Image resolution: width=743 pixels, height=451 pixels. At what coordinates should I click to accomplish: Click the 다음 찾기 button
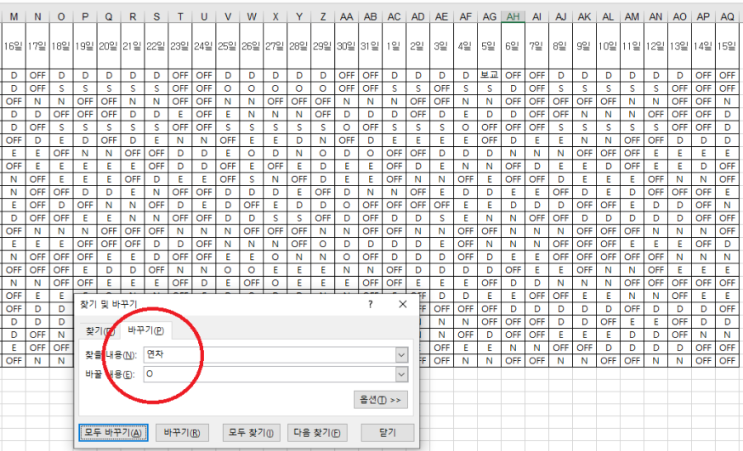(x=317, y=433)
